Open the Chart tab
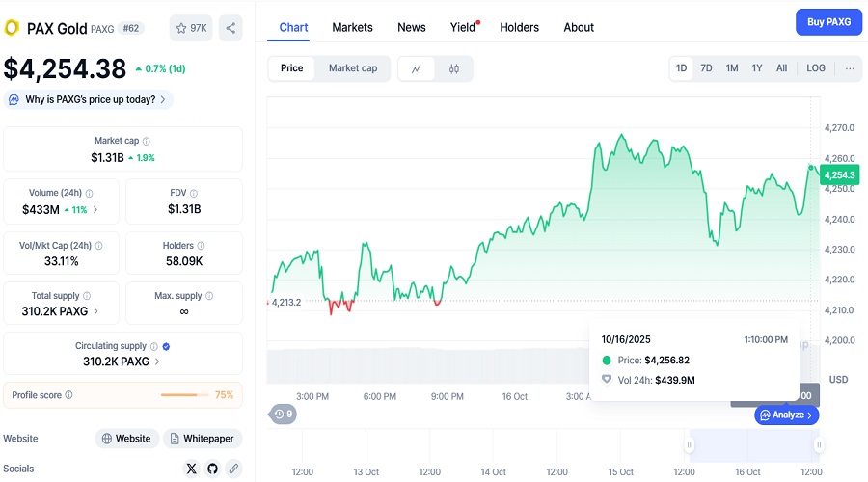868x482 pixels. pos(293,27)
